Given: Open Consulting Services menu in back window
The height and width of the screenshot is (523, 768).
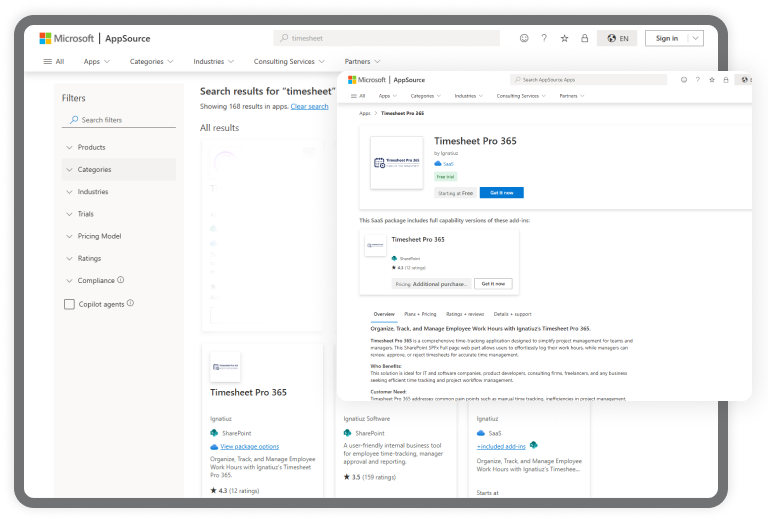Looking at the screenshot, I should click(289, 62).
